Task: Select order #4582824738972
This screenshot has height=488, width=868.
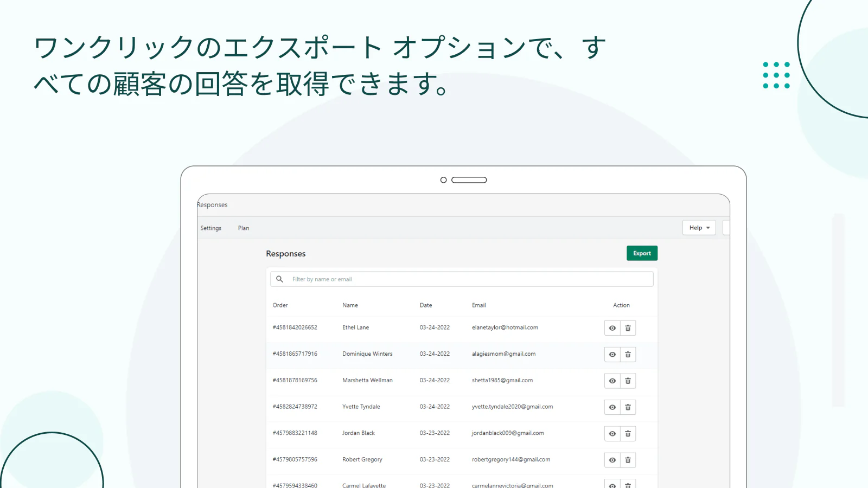Action: [x=295, y=407]
